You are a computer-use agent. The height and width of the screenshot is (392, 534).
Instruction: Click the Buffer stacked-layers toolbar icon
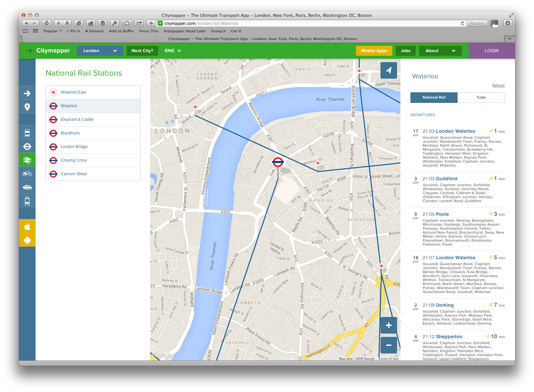[103, 23]
